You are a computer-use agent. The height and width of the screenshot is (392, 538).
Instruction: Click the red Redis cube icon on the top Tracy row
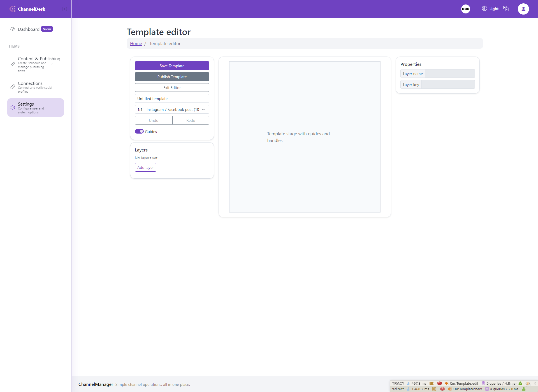click(439, 383)
